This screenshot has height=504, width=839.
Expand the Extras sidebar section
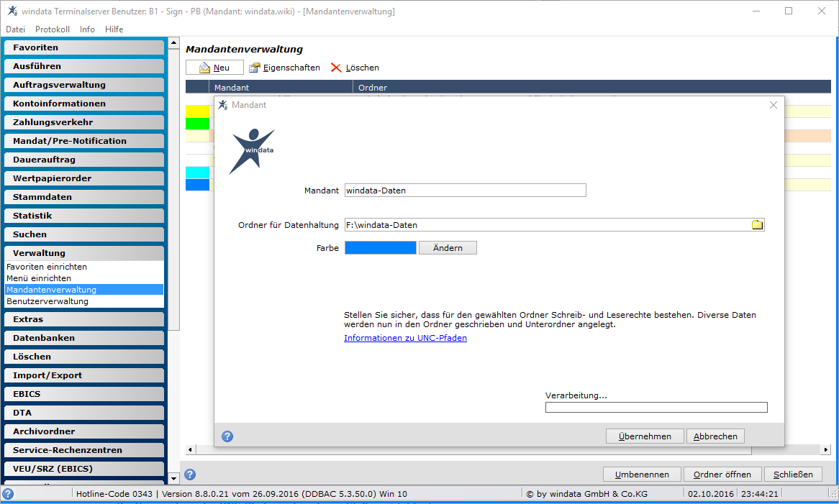pyautogui.click(x=84, y=320)
